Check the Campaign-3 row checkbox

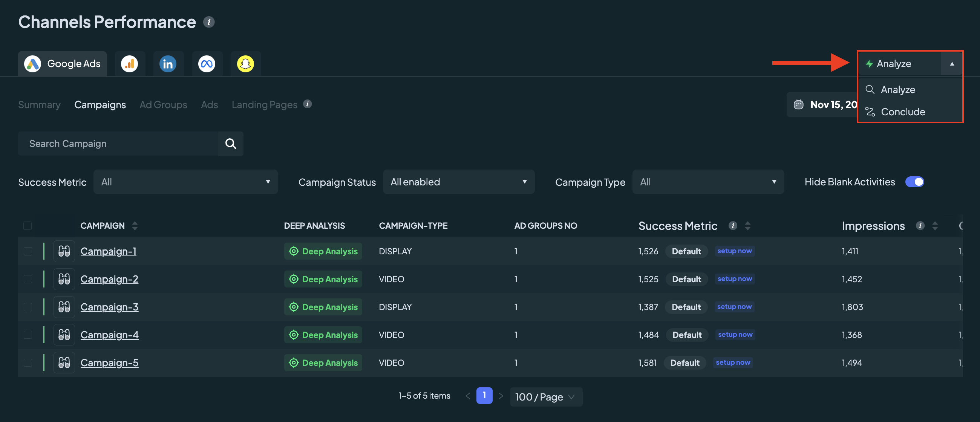pos(28,307)
